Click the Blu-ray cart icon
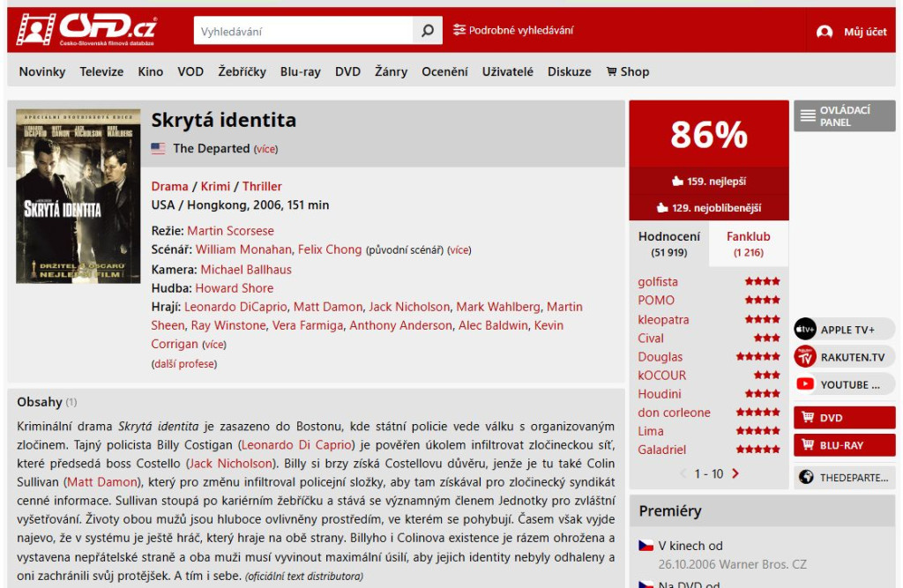903x588 pixels. tap(808, 444)
